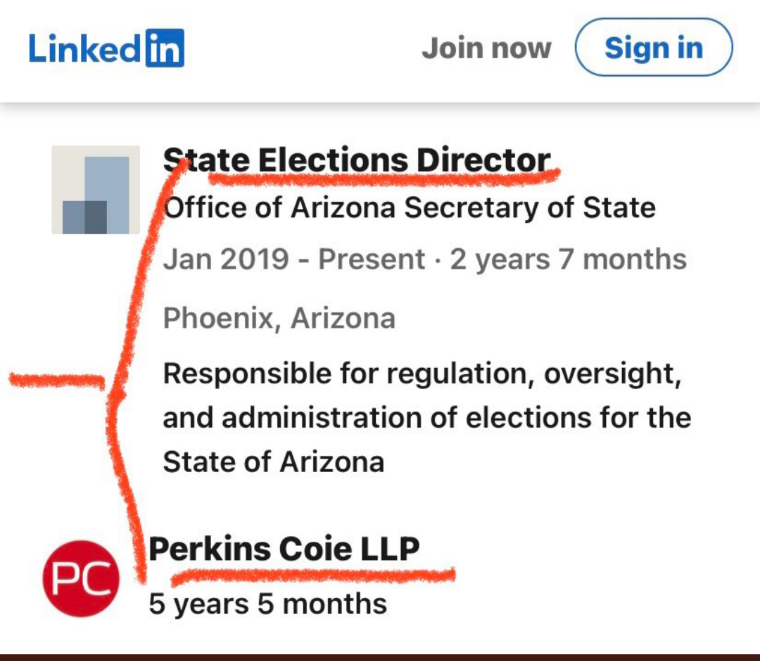
Task: Click the Join now link
Action: [x=487, y=48]
